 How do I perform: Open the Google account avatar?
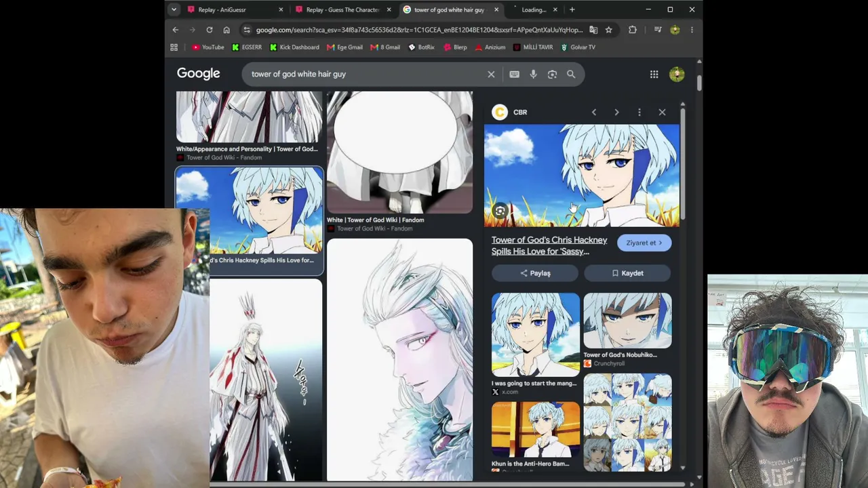click(677, 74)
